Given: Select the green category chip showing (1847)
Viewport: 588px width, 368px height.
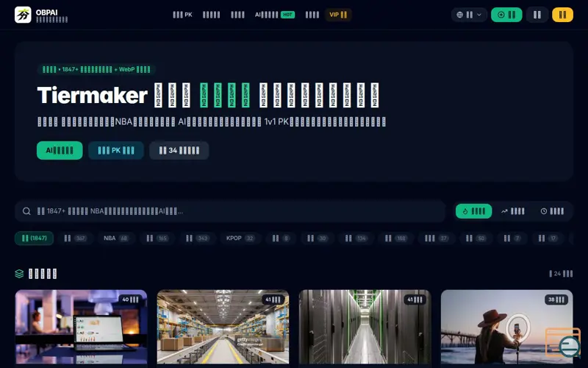Looking at the screenshot, I should pyautogui.click(x=34, y=238).
